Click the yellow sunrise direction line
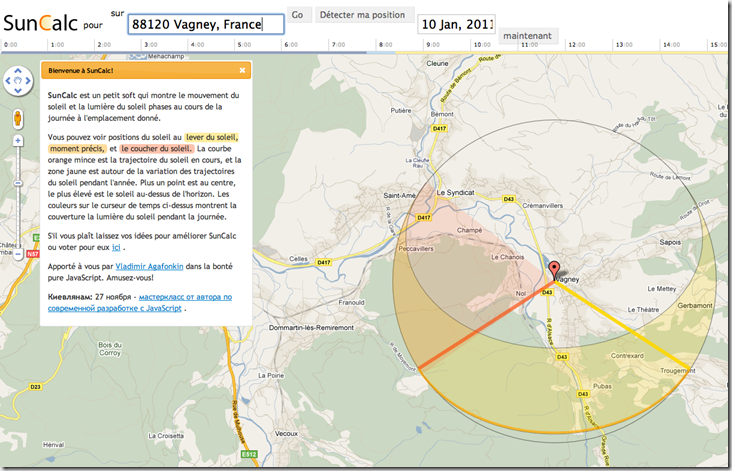 tap(622, 325)
